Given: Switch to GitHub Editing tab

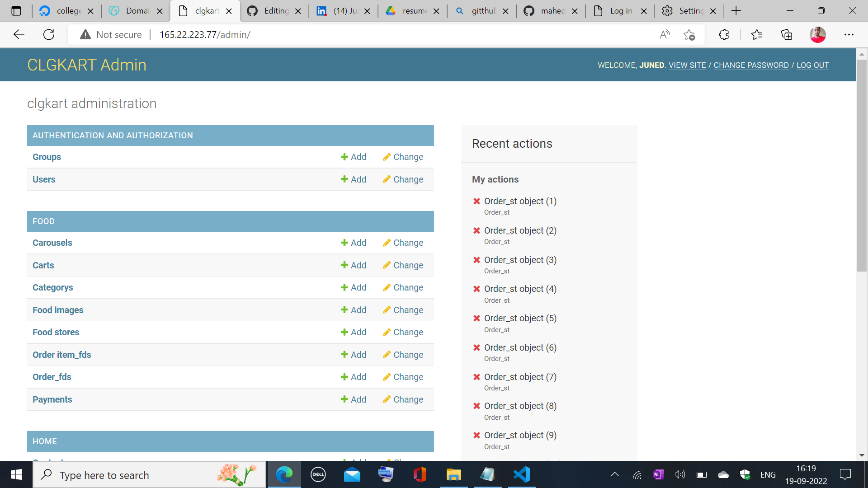Looking at the screenshot, I should point(274,11).
